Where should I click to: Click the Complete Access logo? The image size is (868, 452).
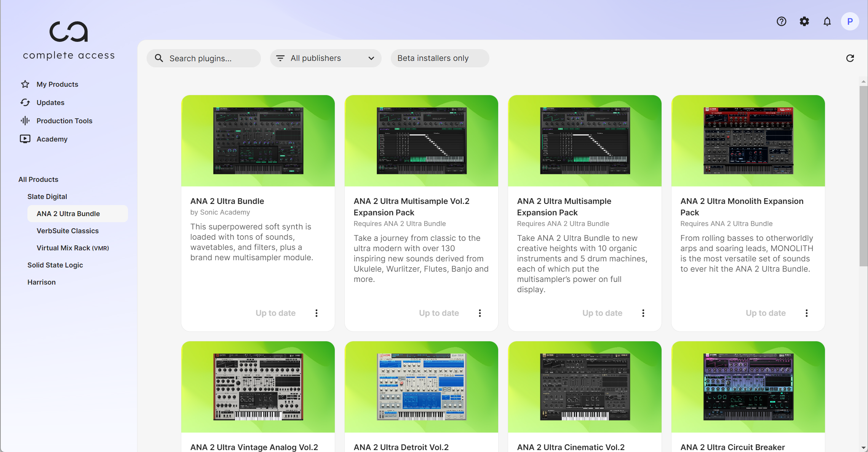pos(69,41)
